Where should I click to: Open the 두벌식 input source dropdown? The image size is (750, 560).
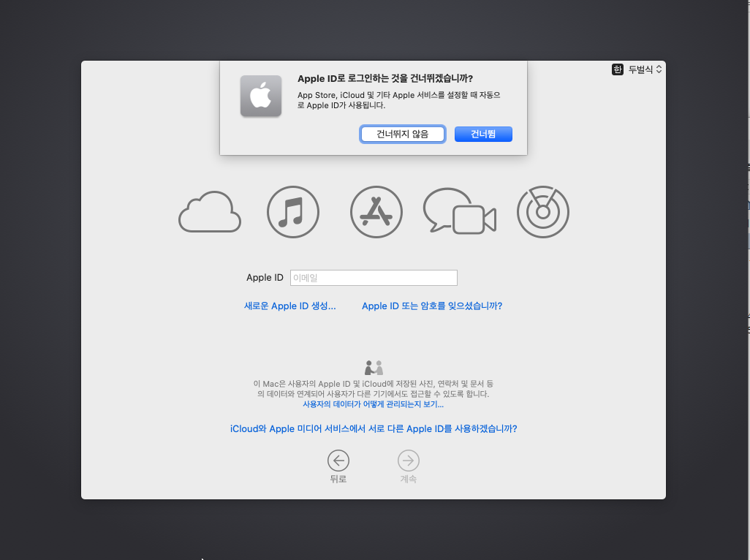(645, 69)
